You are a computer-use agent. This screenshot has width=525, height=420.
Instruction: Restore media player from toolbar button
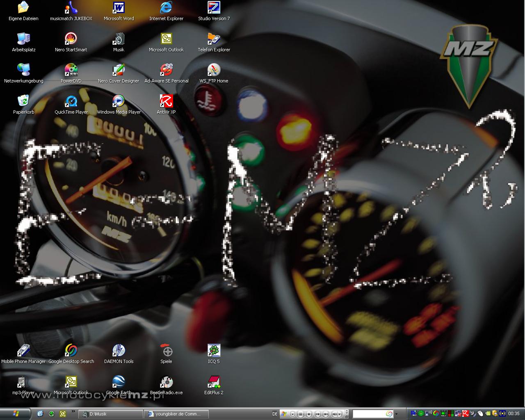point(347,416)
